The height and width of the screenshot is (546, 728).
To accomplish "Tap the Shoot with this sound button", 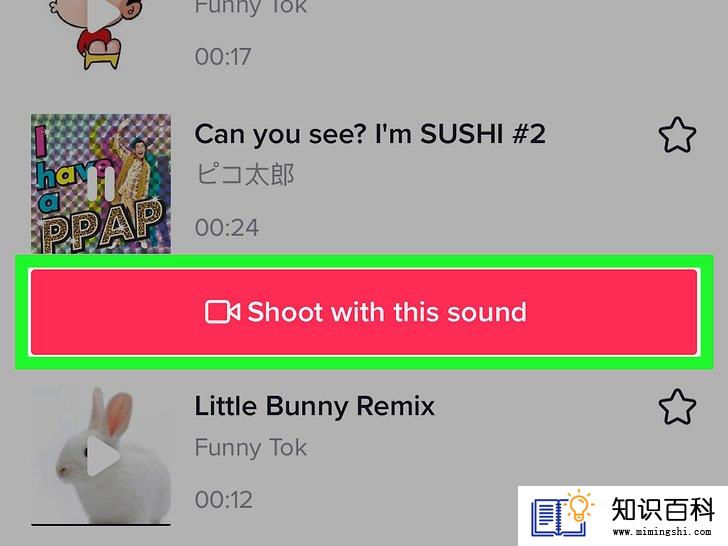I will pos(364,312).
